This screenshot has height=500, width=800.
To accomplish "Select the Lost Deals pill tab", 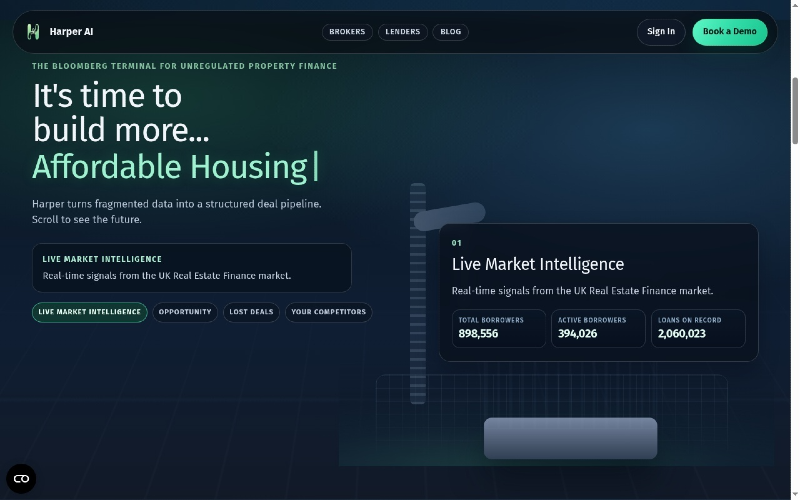I will 251,312.
